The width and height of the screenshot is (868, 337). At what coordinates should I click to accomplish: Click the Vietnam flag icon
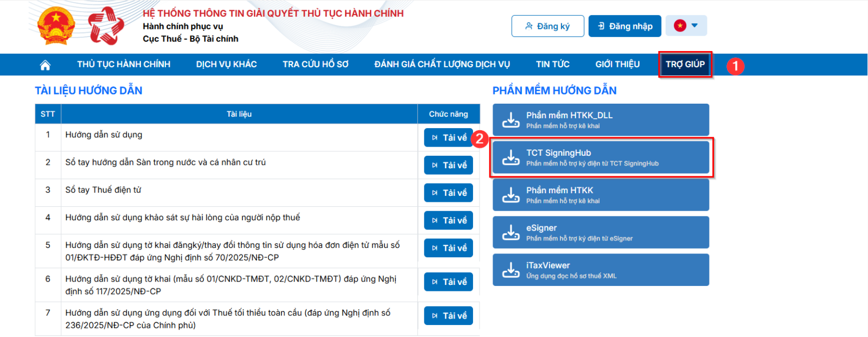click(x=680, y=26)
